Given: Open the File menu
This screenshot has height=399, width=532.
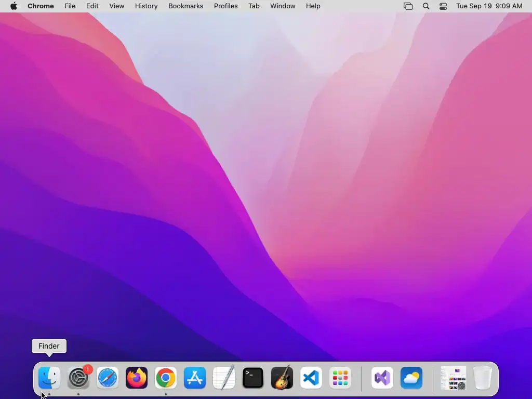Looking at the screenshot, I should coord(70,6).
